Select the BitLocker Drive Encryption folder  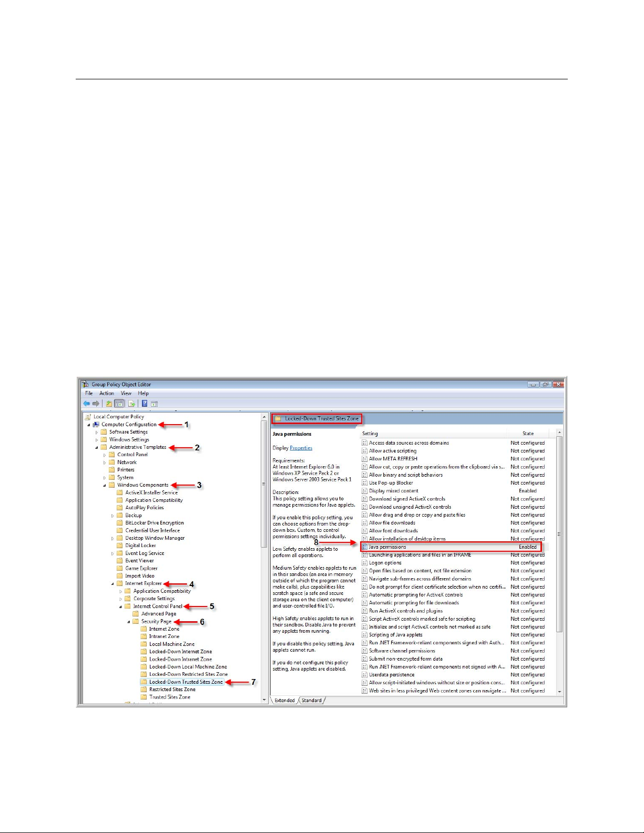click(155, 523)
